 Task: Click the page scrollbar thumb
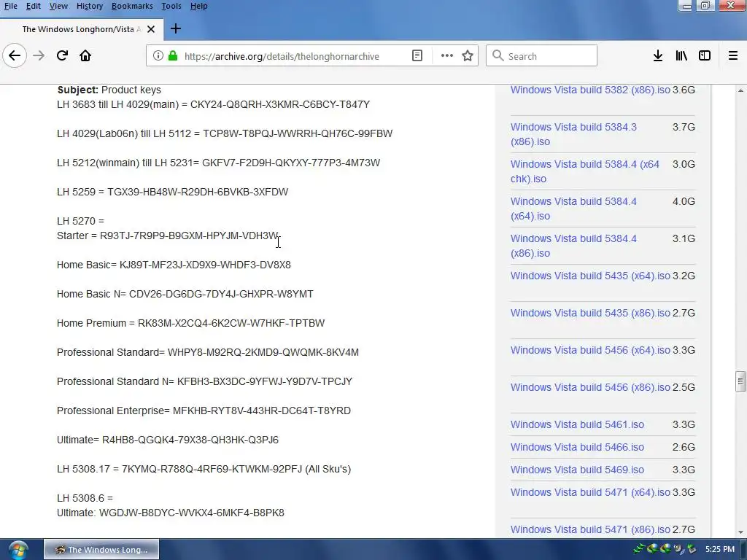point(740,381)
